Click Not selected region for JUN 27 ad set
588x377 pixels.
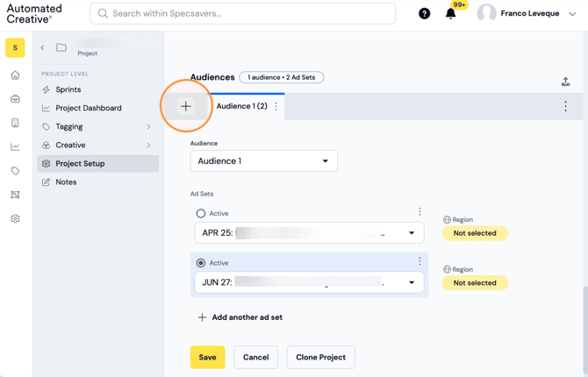475,283
